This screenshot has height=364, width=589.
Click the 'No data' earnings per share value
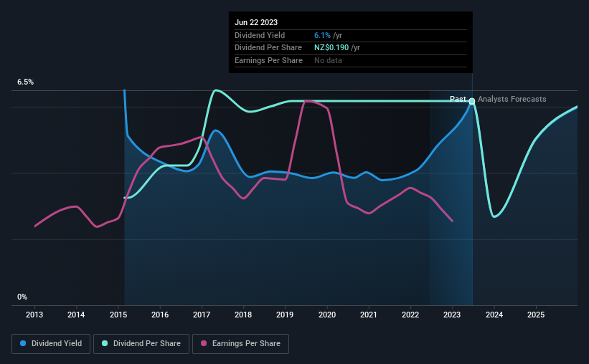point(328,60)
